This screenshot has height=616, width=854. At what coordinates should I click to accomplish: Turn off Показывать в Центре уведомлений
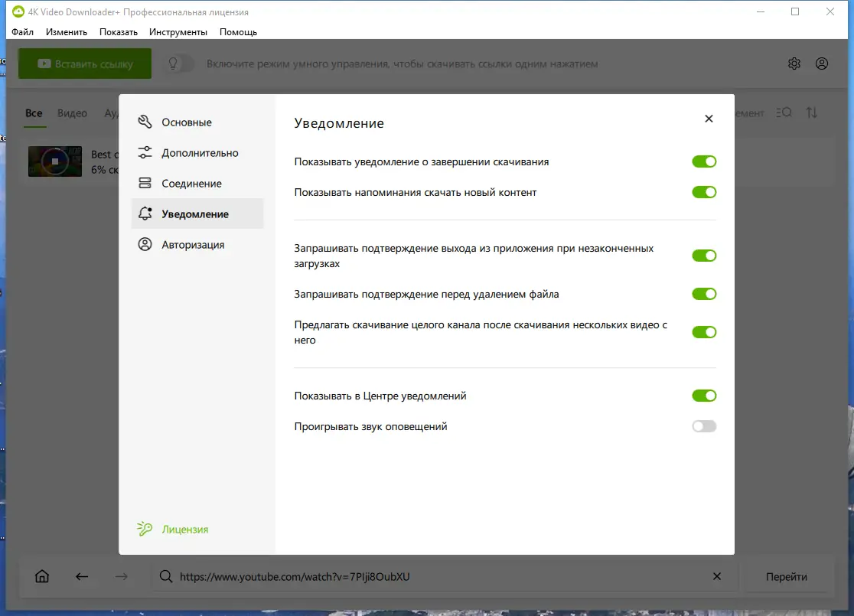[x=703, y=396]
